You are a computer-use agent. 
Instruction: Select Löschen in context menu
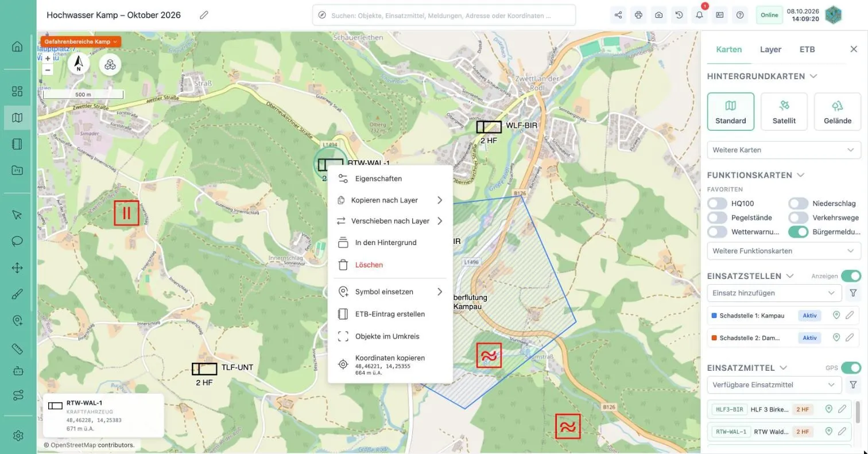pyautogui.click(x=390, y=265)
